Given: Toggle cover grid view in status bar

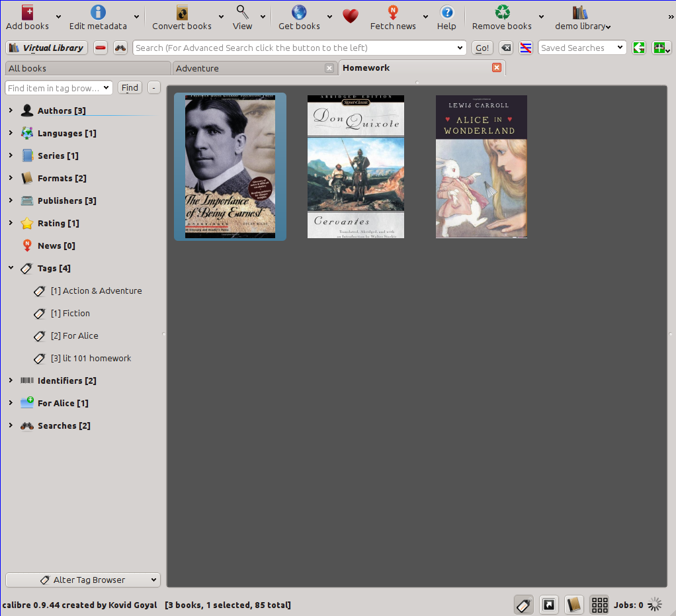Looking at the screenshot, I should (x=599, y=605).
